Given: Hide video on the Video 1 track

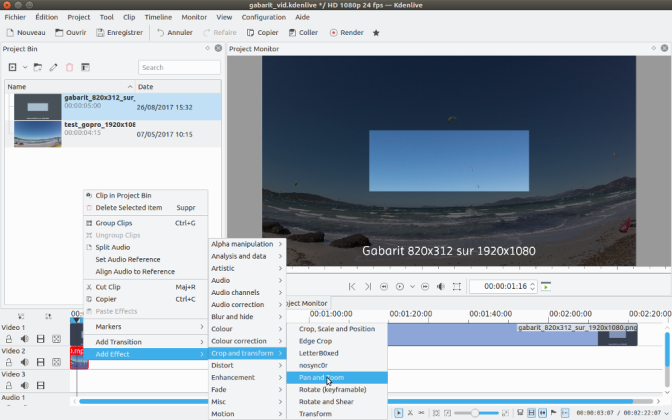Looking at the screenshot, I should (41, 339).
